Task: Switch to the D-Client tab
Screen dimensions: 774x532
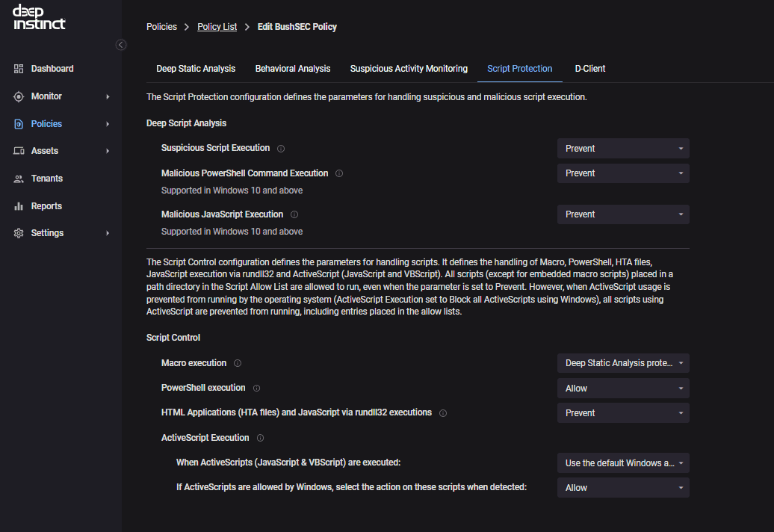Action: (590, 69)
